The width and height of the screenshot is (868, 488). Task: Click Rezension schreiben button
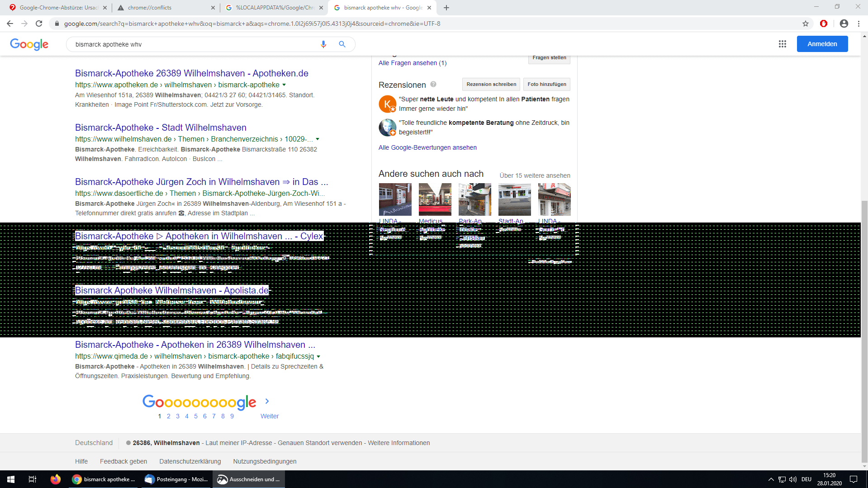[x=491, y=84]
